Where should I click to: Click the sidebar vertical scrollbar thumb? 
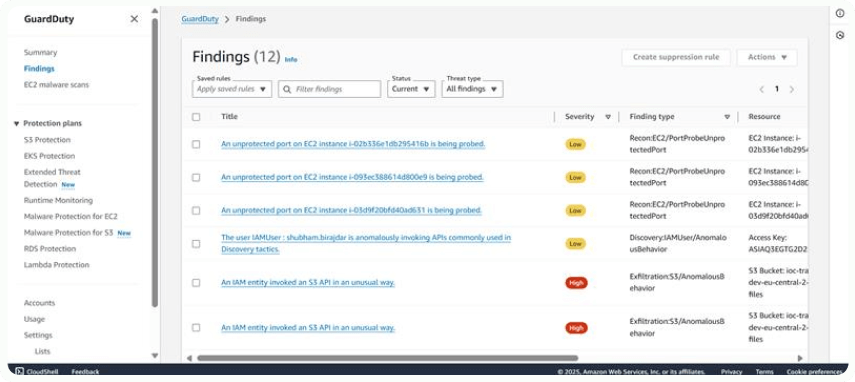pos(155,163)
